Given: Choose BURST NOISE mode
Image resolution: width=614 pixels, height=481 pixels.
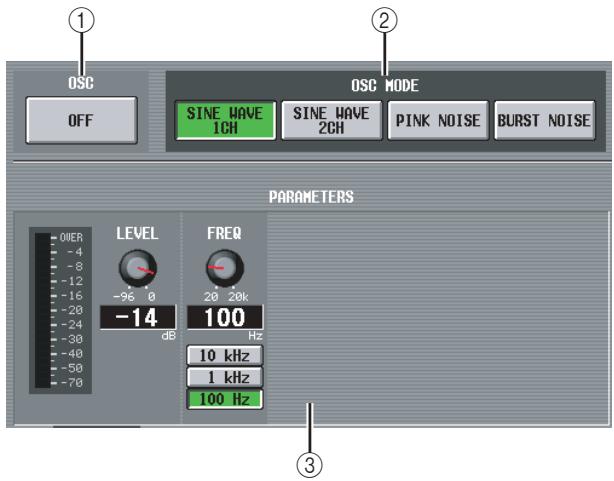Looking at the screenshot, I should (545, 120).
